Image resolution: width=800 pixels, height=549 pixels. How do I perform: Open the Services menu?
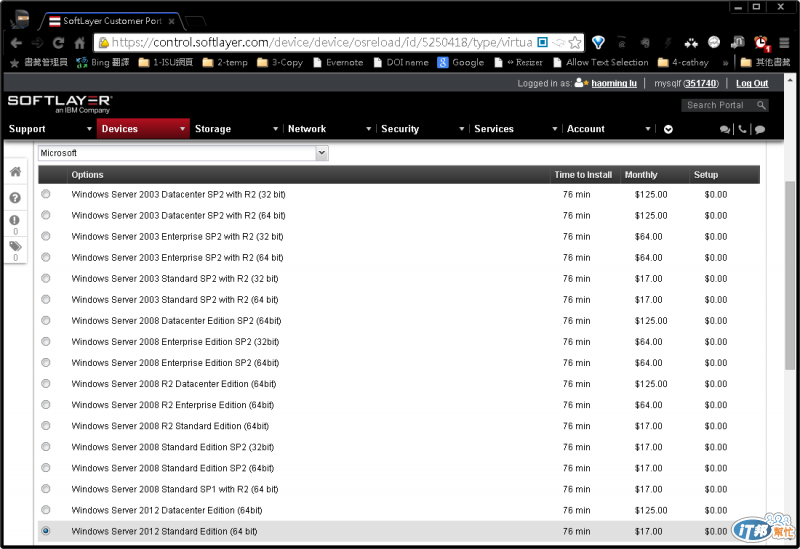(x=494, y=129)
